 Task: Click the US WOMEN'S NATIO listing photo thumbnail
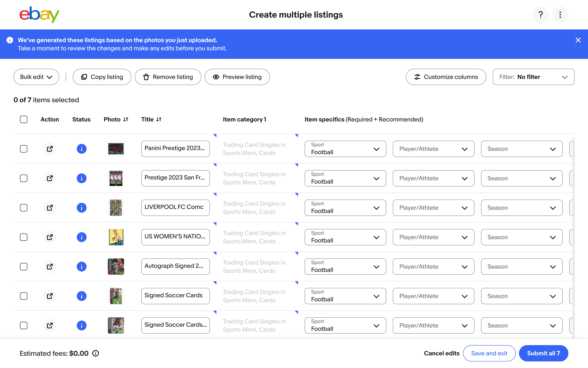point(116,237)
